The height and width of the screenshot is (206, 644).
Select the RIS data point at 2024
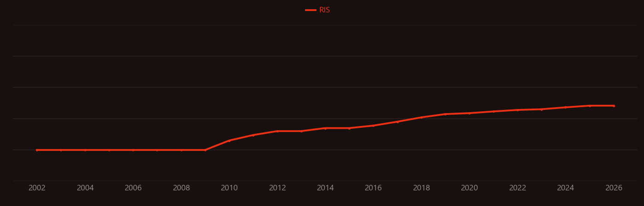pos(565,107)
